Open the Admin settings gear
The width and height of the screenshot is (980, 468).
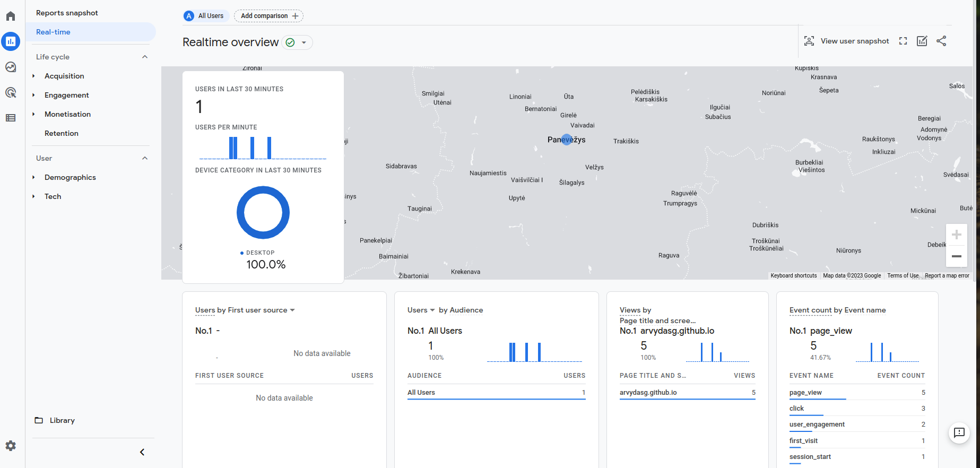tap(11, 446)
